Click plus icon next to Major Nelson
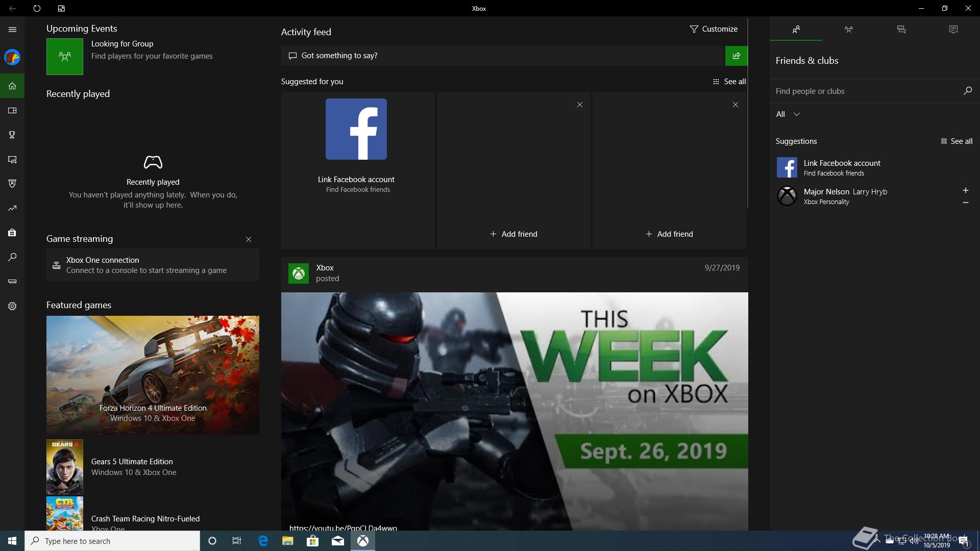The image size is (980, 551). 965,190
